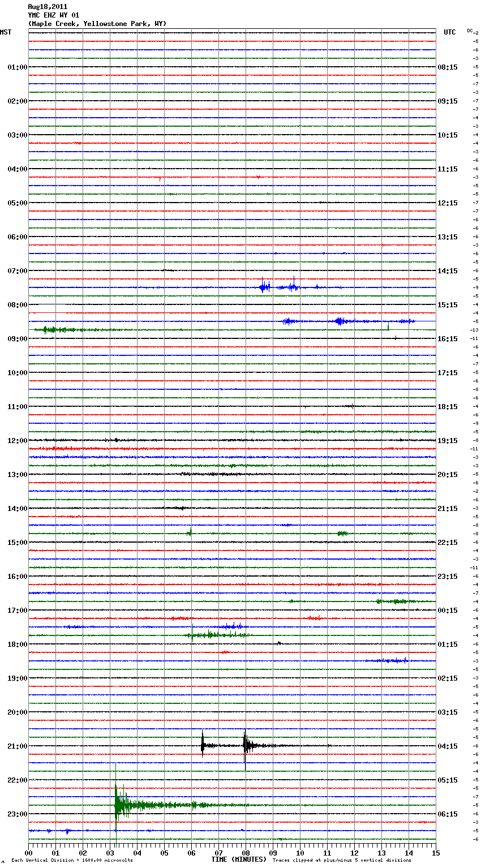The width and height of the screenshot is (481, 868).
Task: Select the 20:00 MST time label
Action: pos(18,712)
